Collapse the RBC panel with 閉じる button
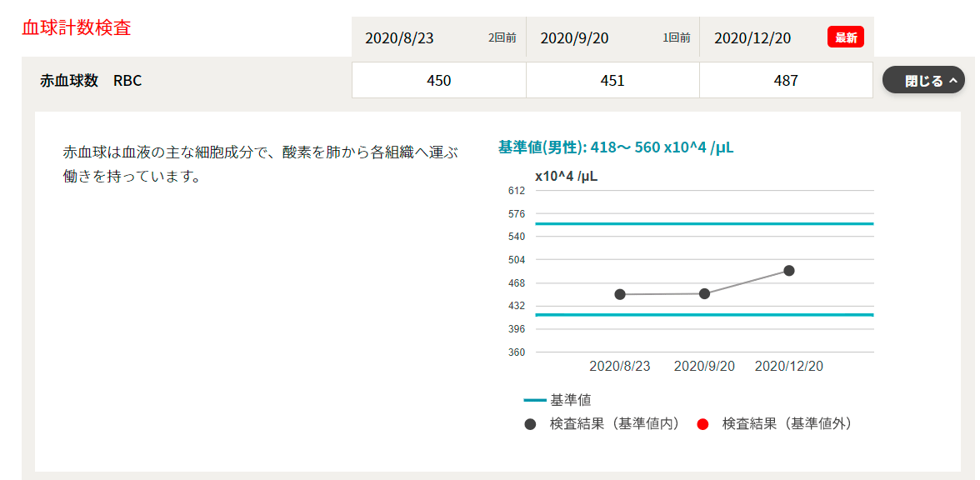Viewport: 980px width, 480px height. click(x=923, y=80)
